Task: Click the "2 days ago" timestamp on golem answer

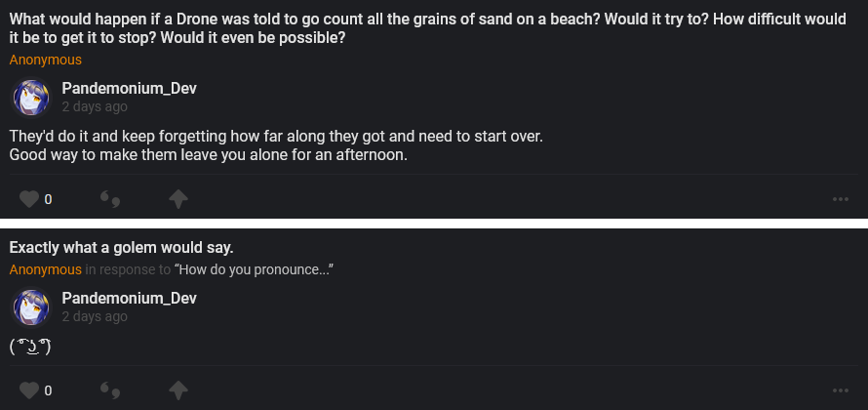Action: (95, 316)
